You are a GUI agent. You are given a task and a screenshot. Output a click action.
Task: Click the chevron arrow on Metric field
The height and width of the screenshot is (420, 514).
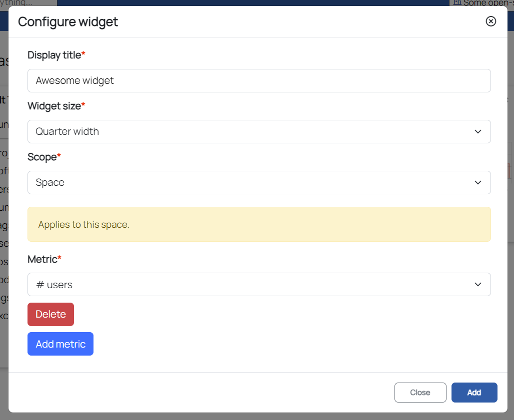click(x=477, y=284)
